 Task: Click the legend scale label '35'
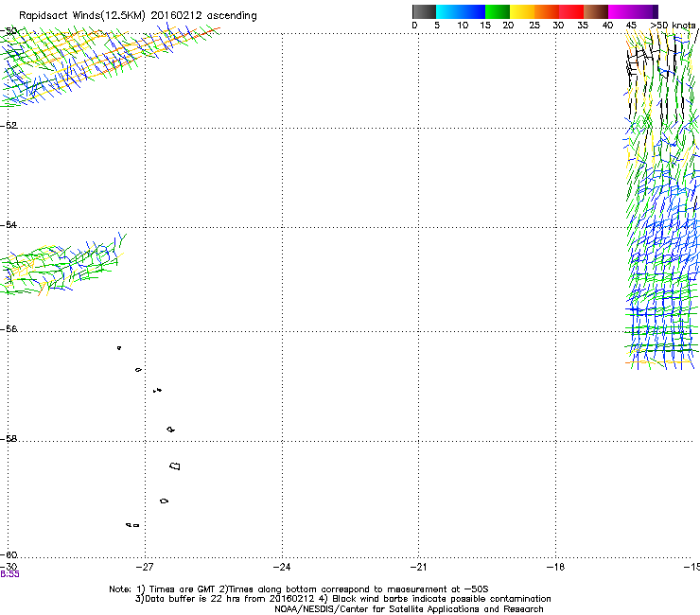pyautogui.click(x=583, y=26)
